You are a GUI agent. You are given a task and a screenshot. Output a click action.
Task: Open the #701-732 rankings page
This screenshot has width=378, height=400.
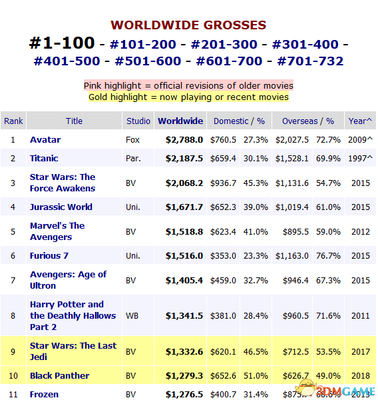(x=310, y=61)
